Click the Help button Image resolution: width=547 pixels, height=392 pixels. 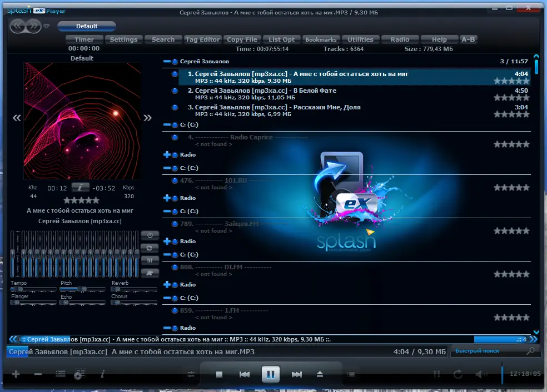click(439, 39)
